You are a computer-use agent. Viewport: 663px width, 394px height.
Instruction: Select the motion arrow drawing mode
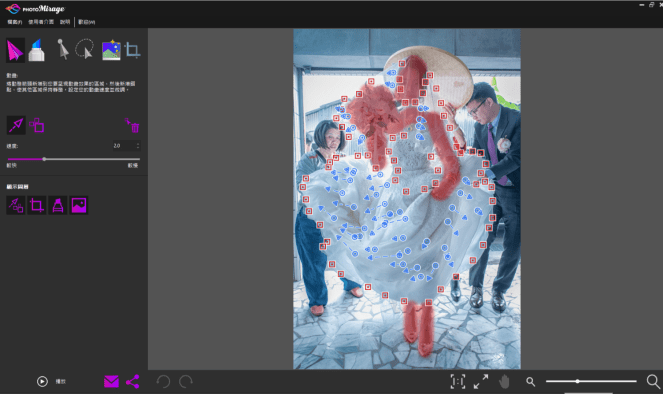point(16,125)
